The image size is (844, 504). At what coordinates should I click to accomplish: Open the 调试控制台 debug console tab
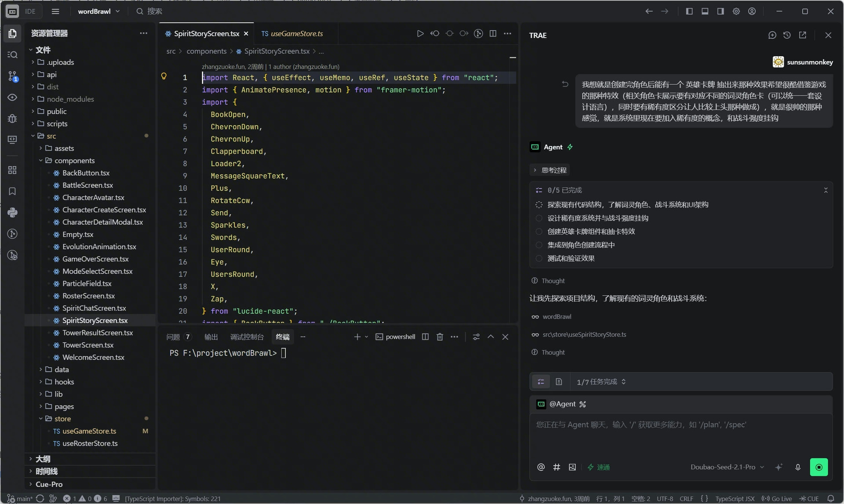[247, 337]
